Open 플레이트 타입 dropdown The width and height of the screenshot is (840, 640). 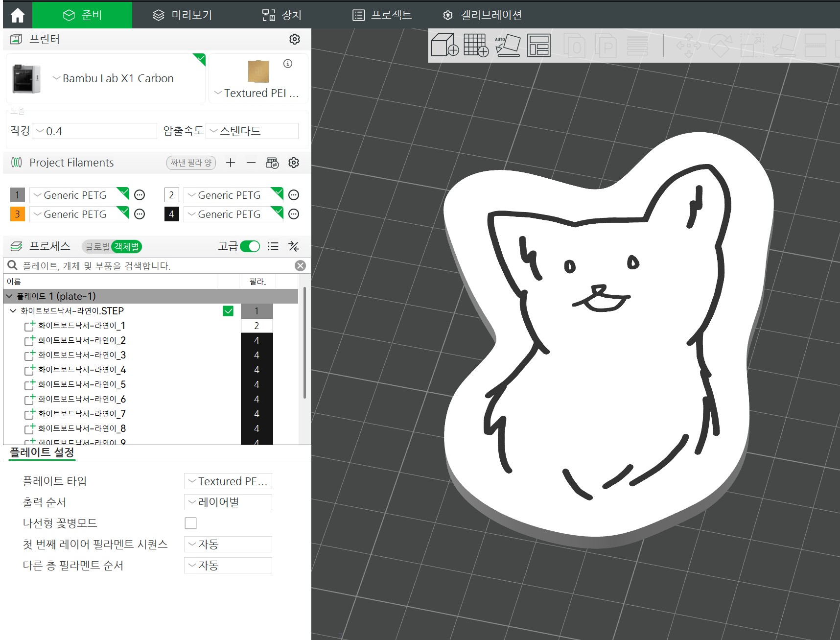click(x=228, y=481)
